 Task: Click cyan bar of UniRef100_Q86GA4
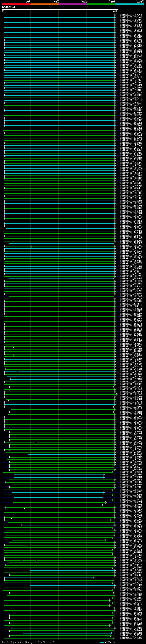pyautogui.click(x=67, y=633)
